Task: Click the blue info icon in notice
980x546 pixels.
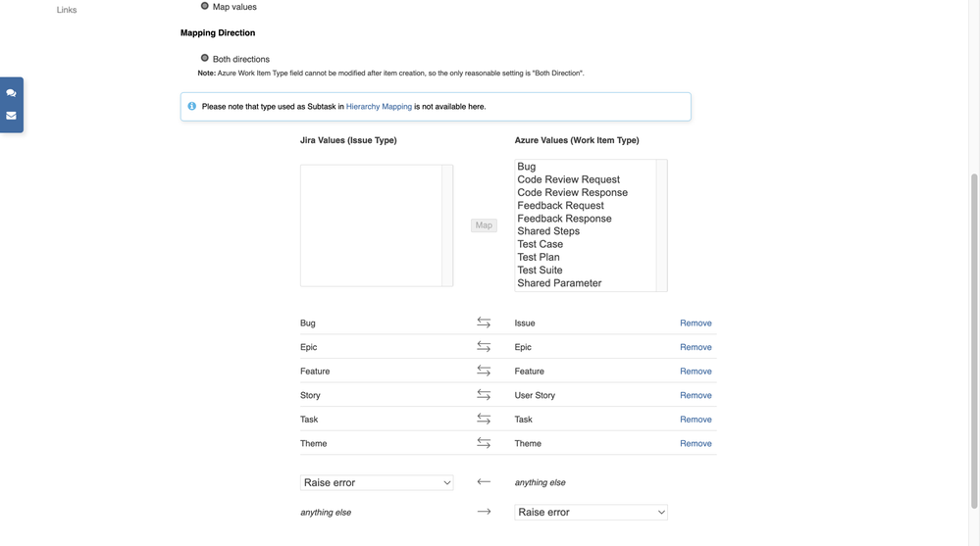Action: click(x=192, y=106)
